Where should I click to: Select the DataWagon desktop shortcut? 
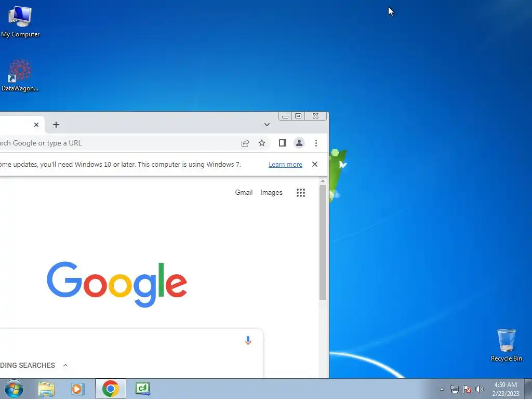(x=20, y=76)
